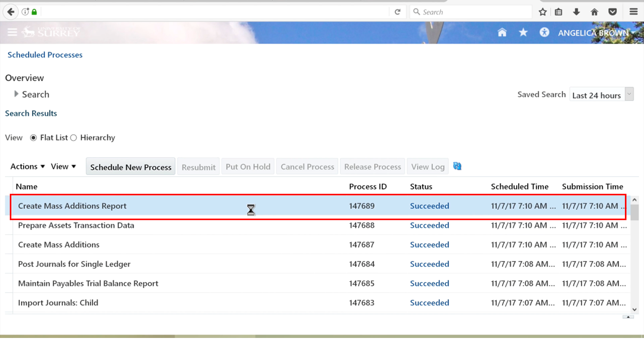Click the Schedule New Process button
Viewport: 644px width, 339px height.
[x=131, y=167]
